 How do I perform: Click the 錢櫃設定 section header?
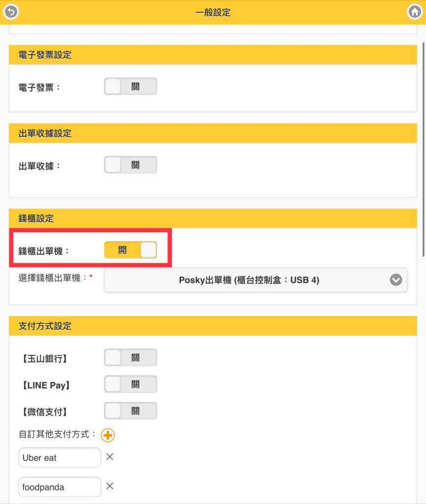(213, 219)
